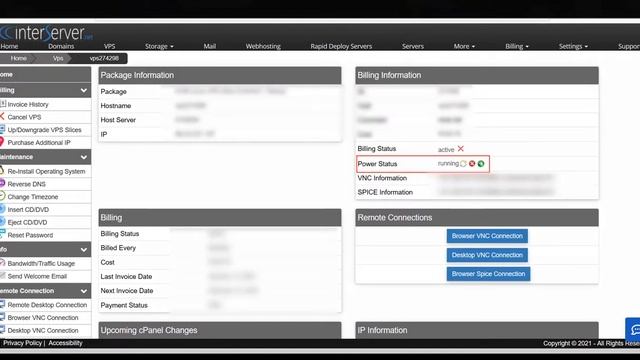The image size is (640, 360).
Task: Click the Invoice History document icon
Action: coord(3,104)
